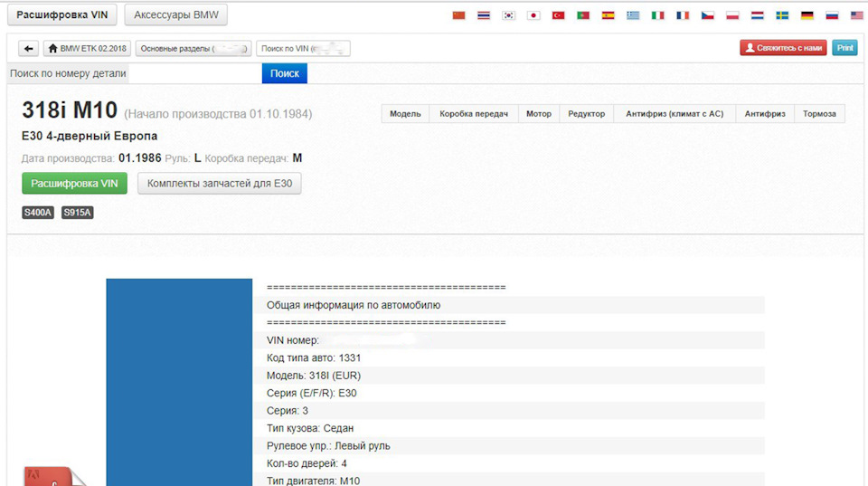Image resolution: width=868 pixels, height=486 pixels.
Task: Focus the part number search field
Action: [x=195, y=73]
